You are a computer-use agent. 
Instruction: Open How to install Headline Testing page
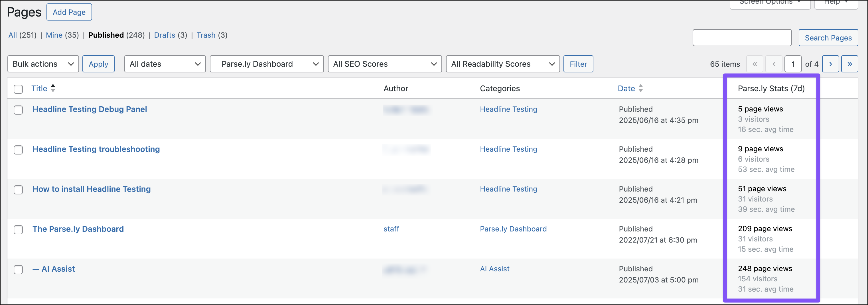[x=92, y=189]
